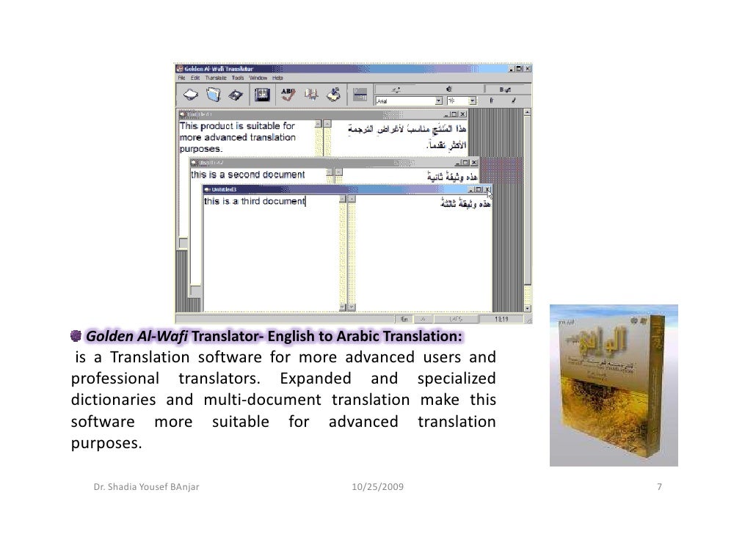Close the first document window
The height and width of the screenshot is (534, 756).
click(x=463, y=114)
